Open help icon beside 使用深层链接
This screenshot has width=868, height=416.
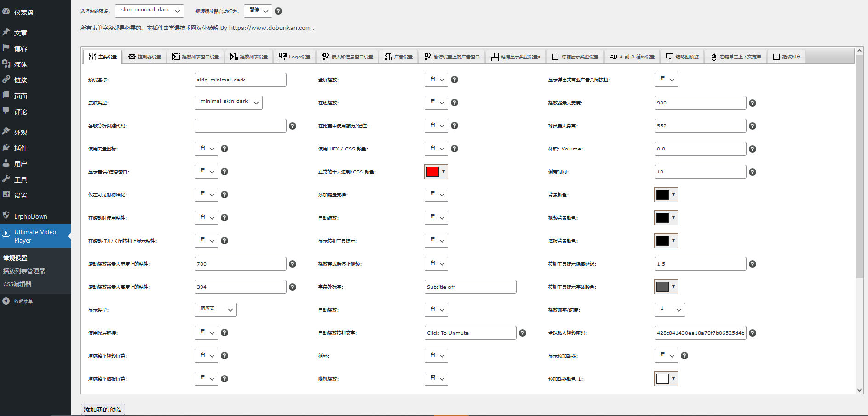(x=224, y=333)
